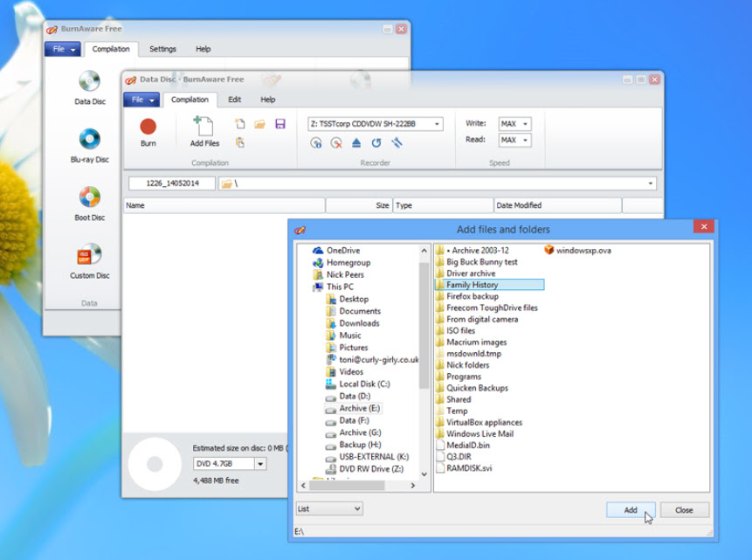This screenshot has height=560, width=752.
Task: Select the Quicken Backups folder
Action: pos(473,388)
